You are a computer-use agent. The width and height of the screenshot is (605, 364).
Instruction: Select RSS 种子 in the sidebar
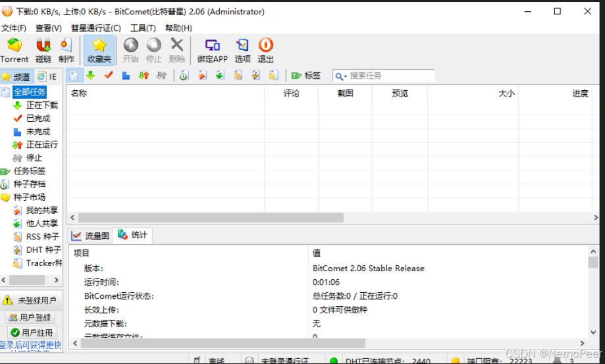point(42,236)
